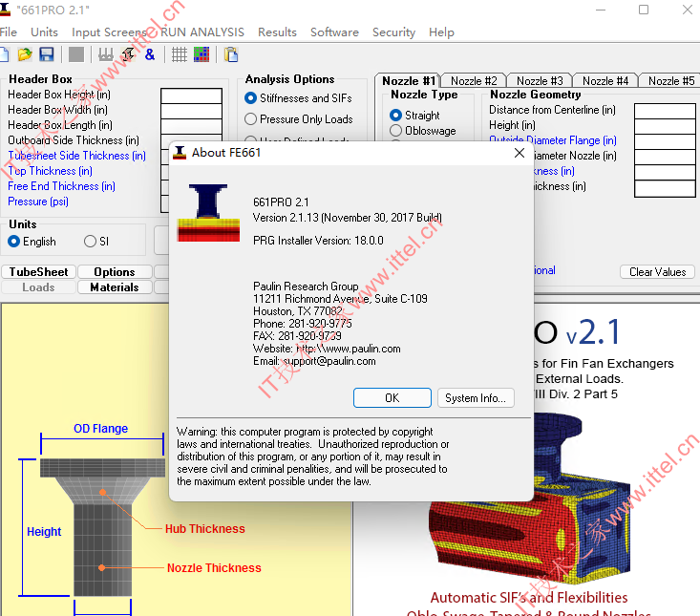This screenshot has height=616, width=700.
Task: Click the Nozzle Thickness diagram label
Action: 214,568
